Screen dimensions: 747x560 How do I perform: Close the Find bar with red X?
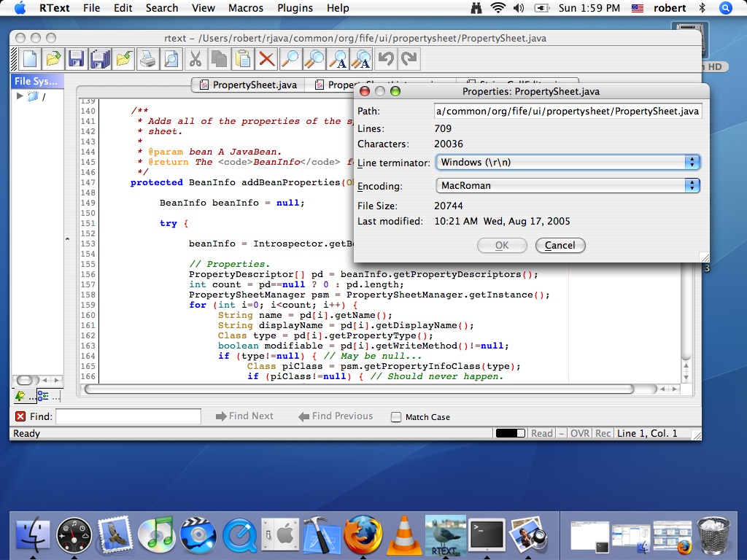pos(20,416)
